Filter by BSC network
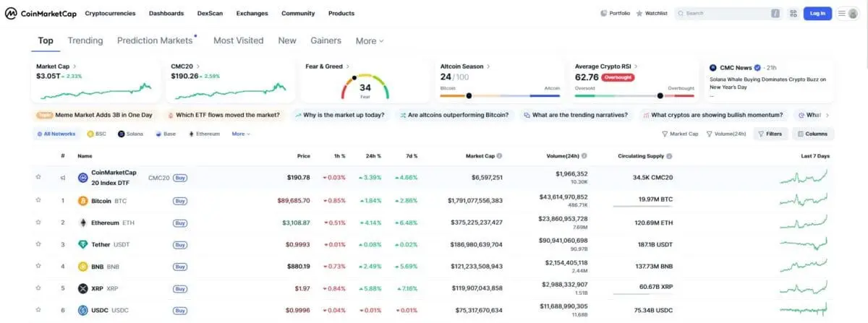This screenshot has height=323, width=868. (96, 134)
